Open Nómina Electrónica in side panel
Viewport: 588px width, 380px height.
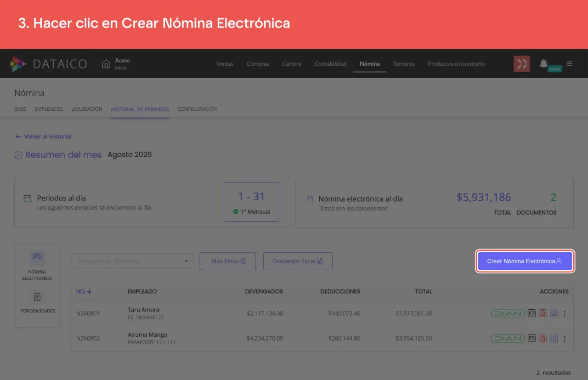pos(37,266)
